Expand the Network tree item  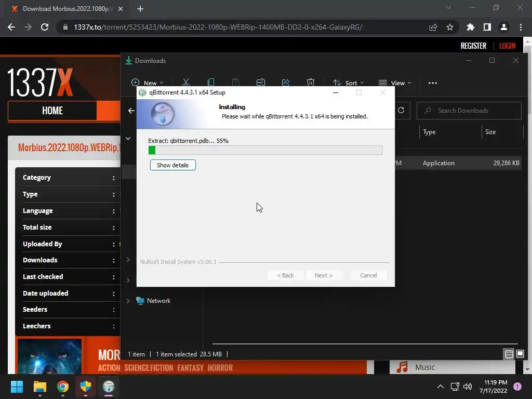coord(128,301)
